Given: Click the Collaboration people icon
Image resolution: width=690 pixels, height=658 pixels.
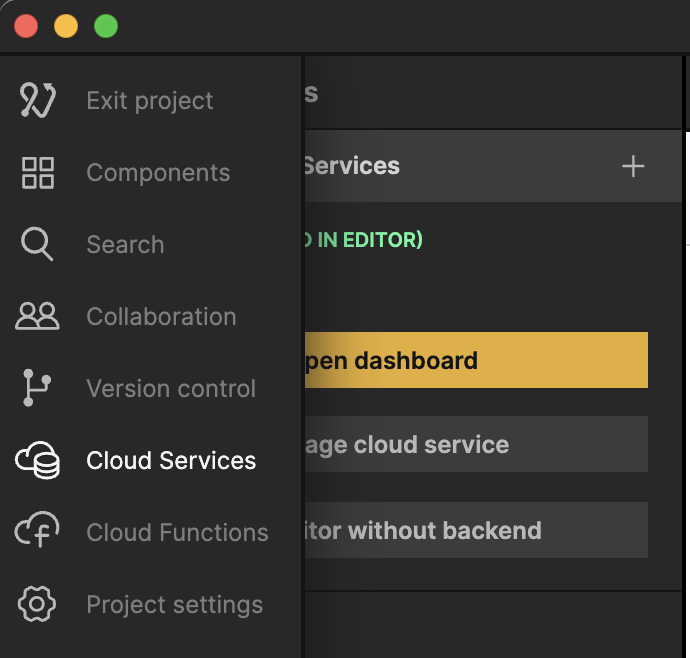Looking at the screenshot, I should click(x=37, y=317).
